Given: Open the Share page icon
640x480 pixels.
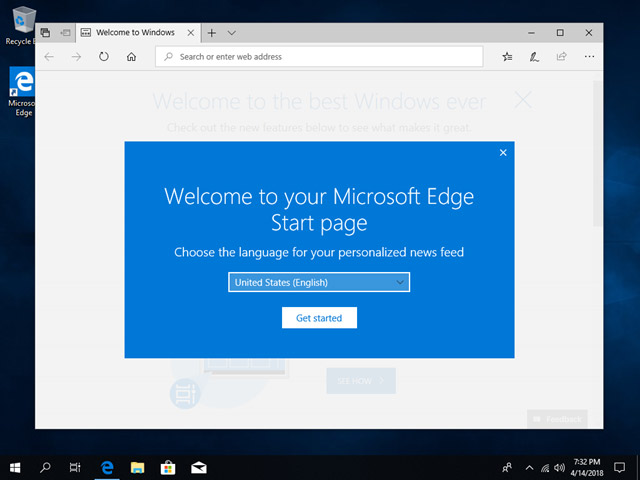Looking at the screenshot, I should click(562, 57).
